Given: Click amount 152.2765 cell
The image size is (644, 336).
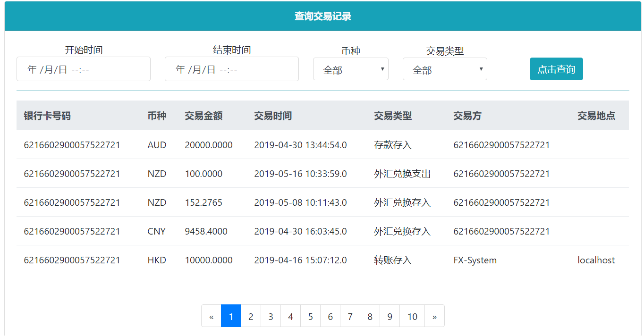Looking at the screenshot, I should tap(203, 202).
